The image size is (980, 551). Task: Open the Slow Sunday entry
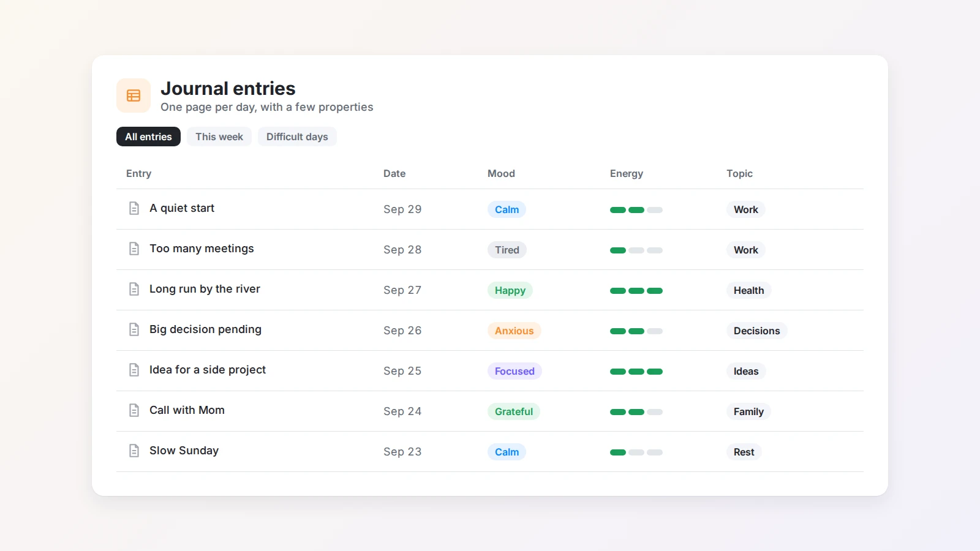(184, 451)
